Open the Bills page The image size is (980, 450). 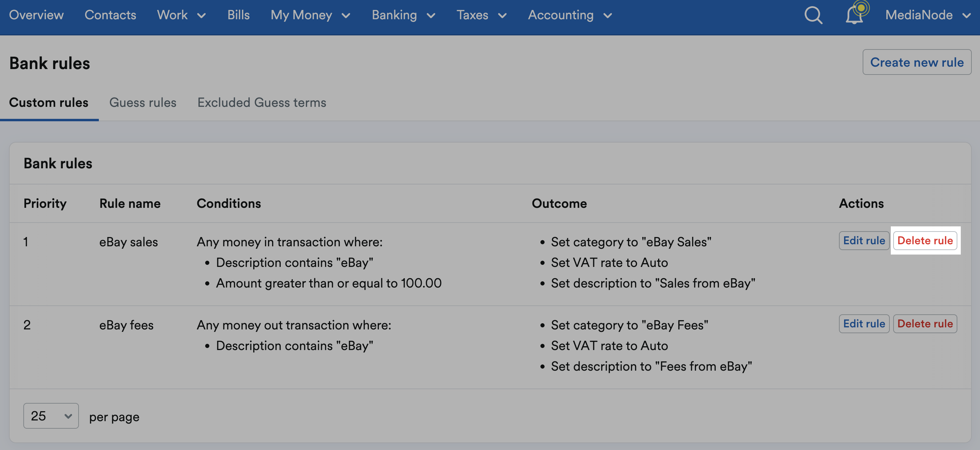(x=238, y=15)
